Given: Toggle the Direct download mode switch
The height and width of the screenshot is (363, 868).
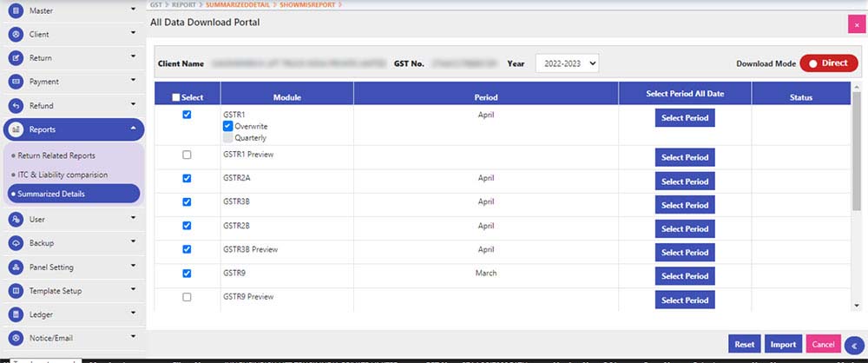Looking at the screenshot, I should pyautogui.click(x=828, y=63).
